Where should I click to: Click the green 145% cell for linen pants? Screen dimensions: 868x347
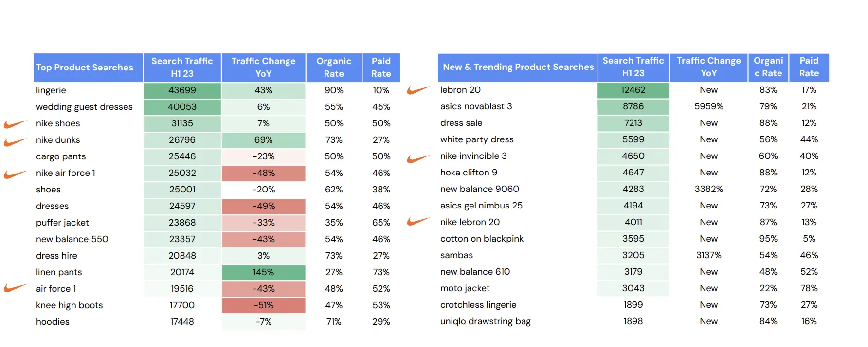263,272
